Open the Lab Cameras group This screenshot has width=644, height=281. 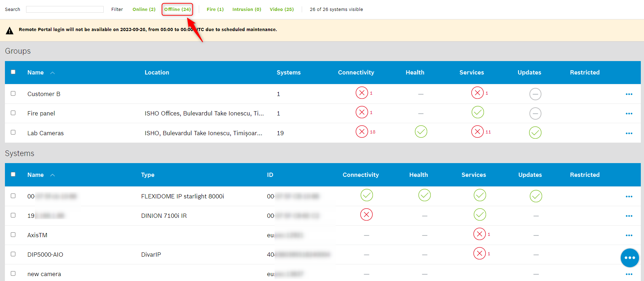[45, 133]
